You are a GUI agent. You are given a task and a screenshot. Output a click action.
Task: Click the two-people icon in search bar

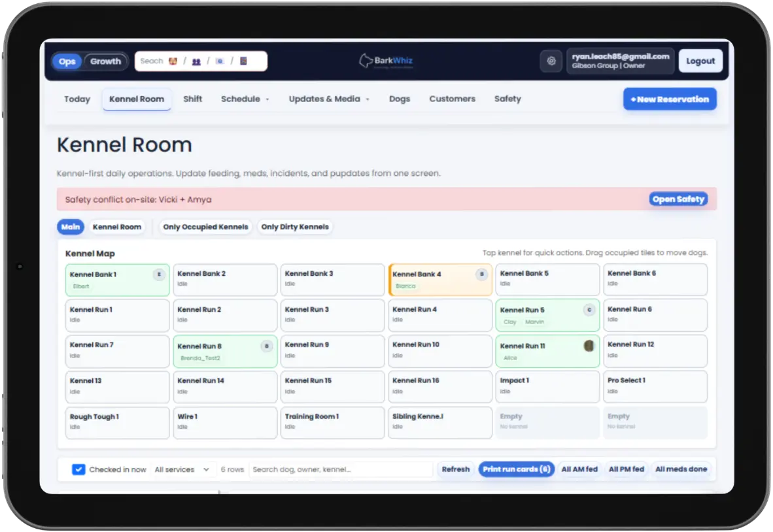(x=196, y=61)
